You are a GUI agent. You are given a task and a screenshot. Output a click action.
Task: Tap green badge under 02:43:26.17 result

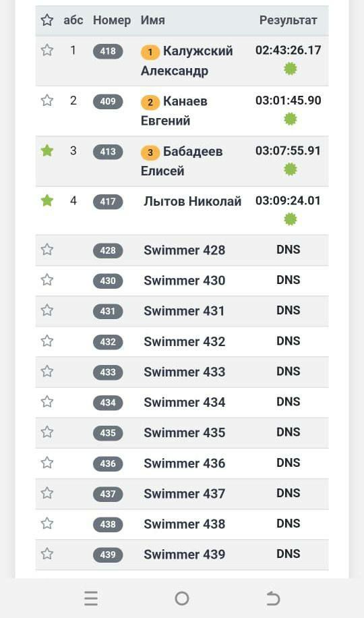[291, 69]
